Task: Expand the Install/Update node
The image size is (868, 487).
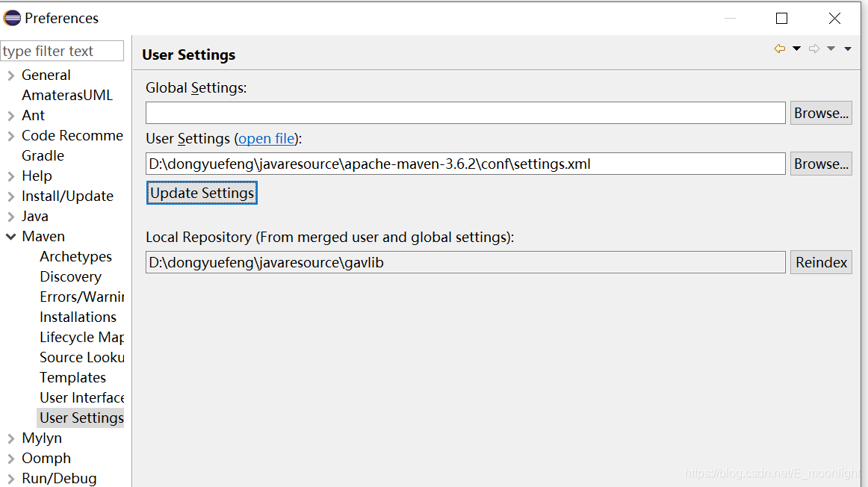Action: coord(10,196)
